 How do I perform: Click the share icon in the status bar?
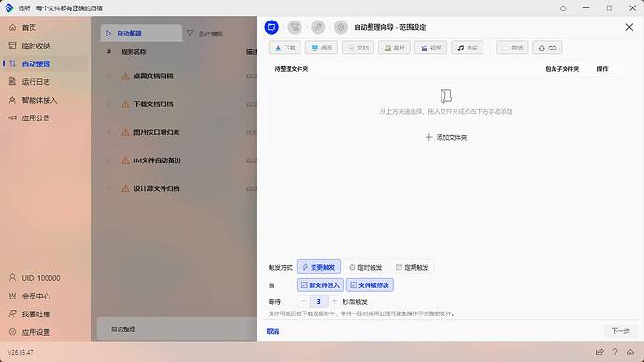tap(599, 352)
